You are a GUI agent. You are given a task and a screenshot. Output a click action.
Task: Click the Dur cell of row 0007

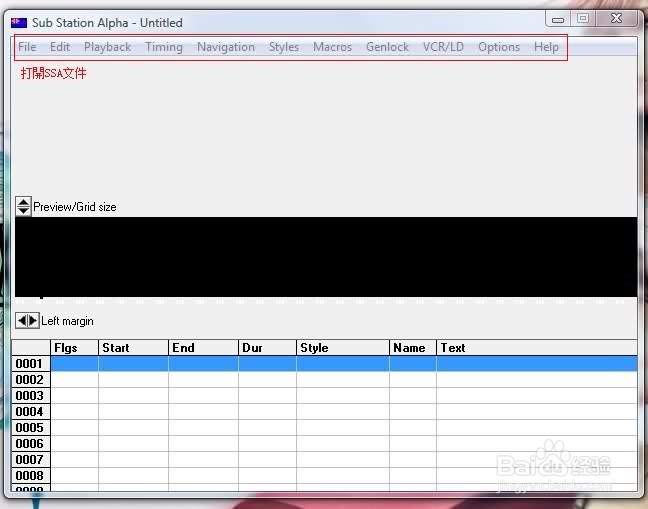tap(267, 459)
